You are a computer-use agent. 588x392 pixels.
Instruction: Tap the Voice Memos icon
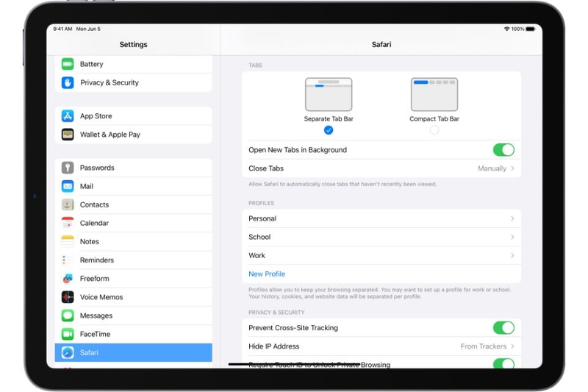pos(68,296)
